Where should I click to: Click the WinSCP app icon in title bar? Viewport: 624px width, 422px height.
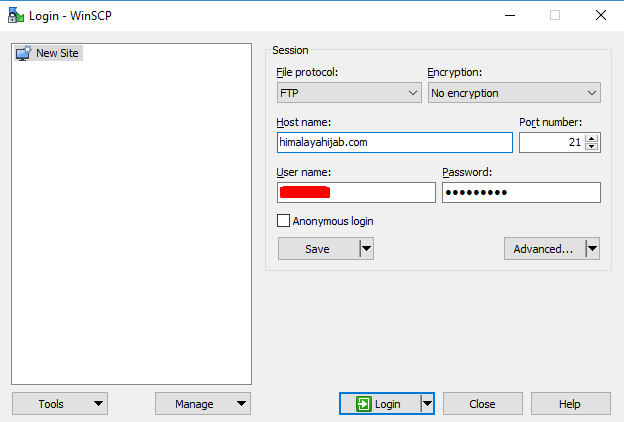16,16
